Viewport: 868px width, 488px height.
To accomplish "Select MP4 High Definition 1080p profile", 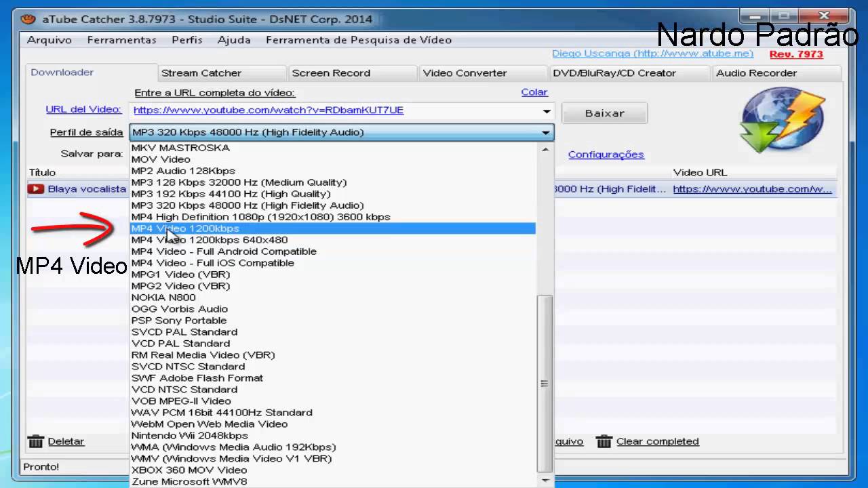I will point(333,217).
